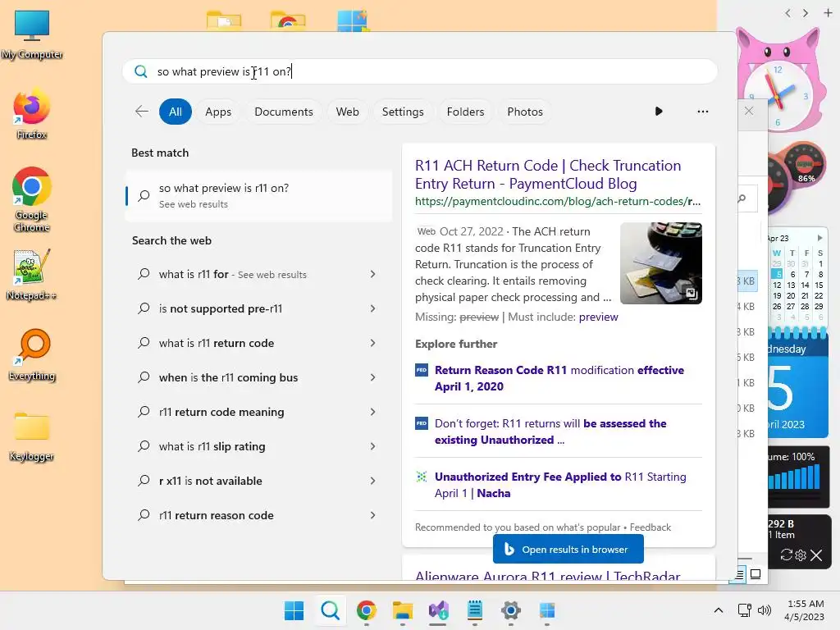Viewport: 840px width, 630px height.
Task: Click Open results in browser button
Action: pyautogui.click(x=568, y=549)
